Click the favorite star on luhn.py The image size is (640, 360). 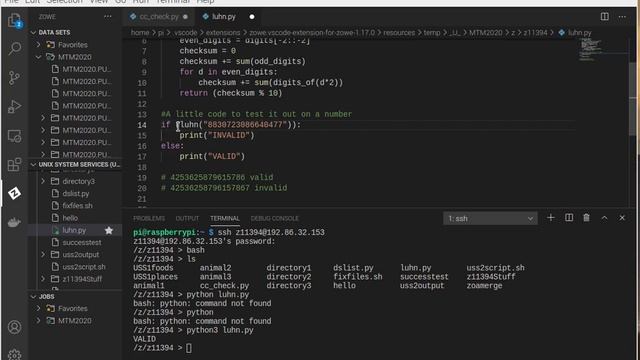pos(109,231)
